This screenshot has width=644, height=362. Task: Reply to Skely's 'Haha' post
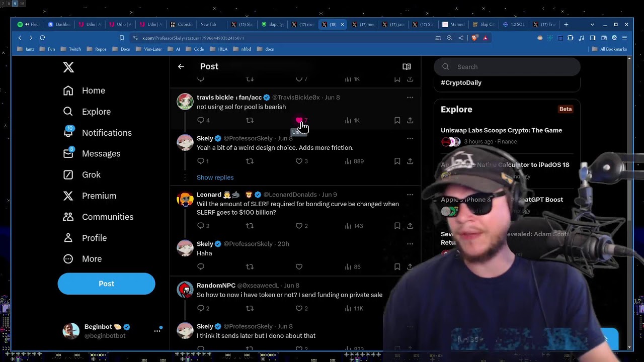[201, 266]
